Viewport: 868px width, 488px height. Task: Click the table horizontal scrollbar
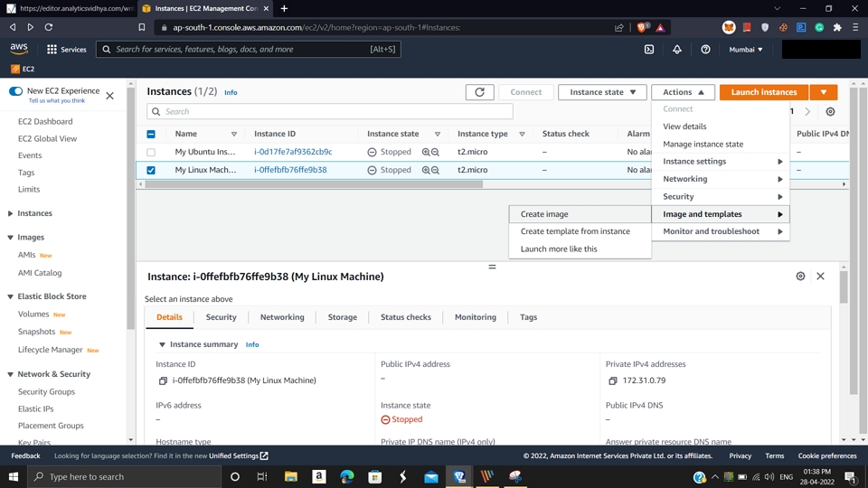coord(314,184)
